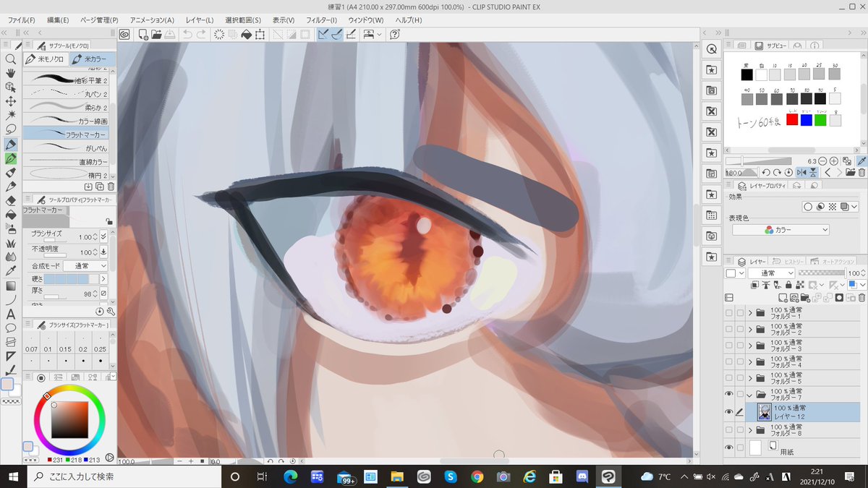This screenshot has width=868, height=488.
Task: Show hidden layer フォルダー 3
Action: click(x=728, y=346)
